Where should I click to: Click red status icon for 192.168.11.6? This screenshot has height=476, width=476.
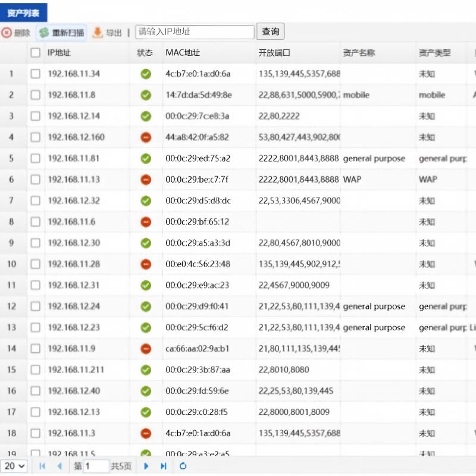pos(146,222)
